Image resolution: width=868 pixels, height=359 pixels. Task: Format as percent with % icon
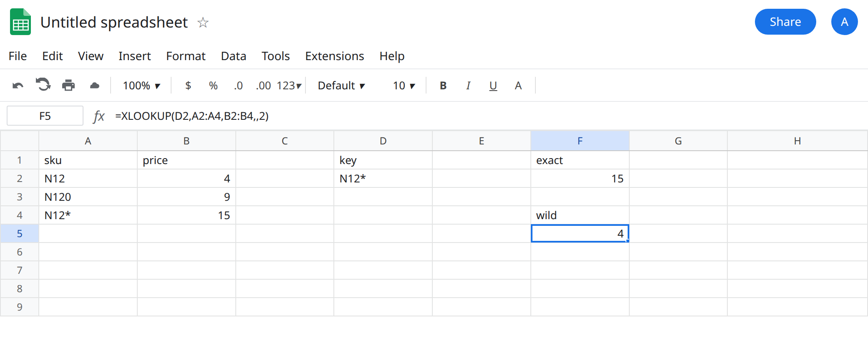213,86
